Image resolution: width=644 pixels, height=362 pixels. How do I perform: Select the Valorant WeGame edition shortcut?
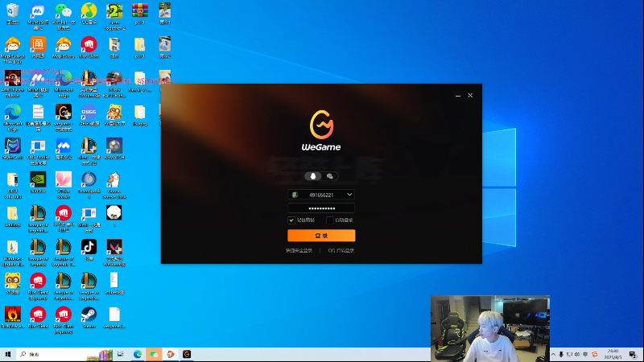114,253
